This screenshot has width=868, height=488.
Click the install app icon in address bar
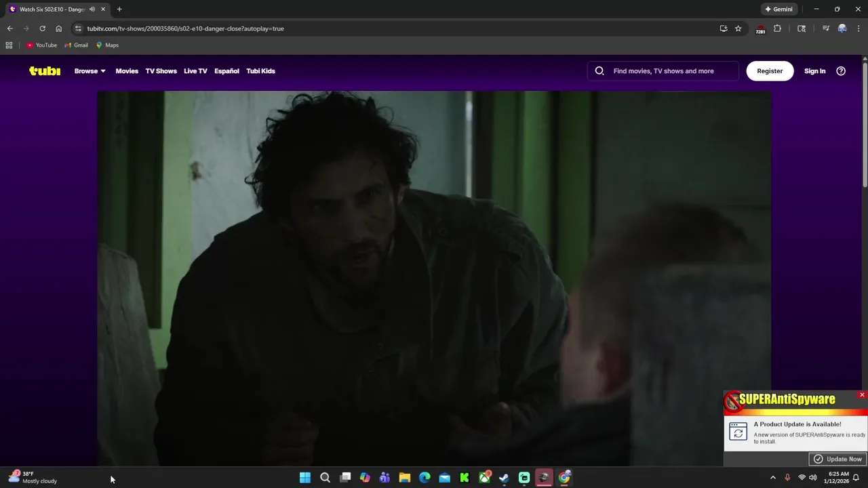point(724,28)
